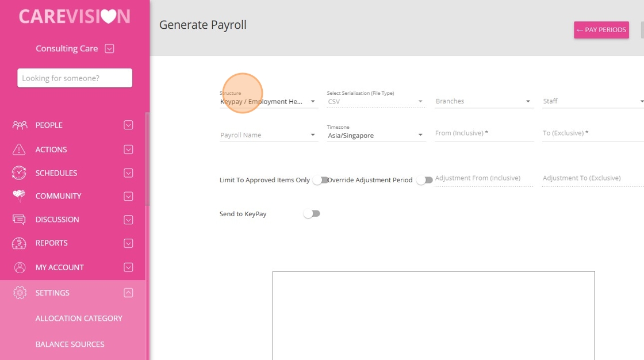Expand the Discussion menu chevron

128,220
